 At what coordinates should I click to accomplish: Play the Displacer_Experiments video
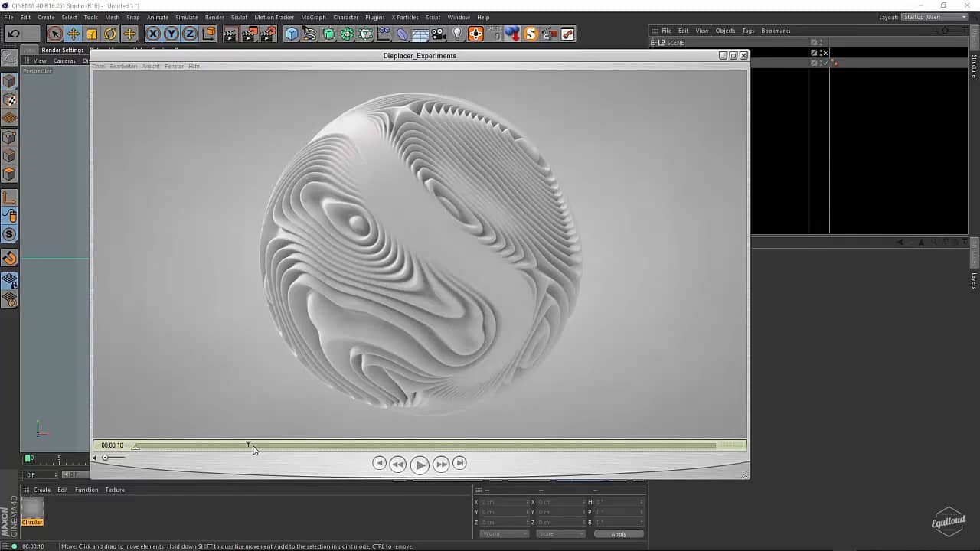[x=420, y=465]
